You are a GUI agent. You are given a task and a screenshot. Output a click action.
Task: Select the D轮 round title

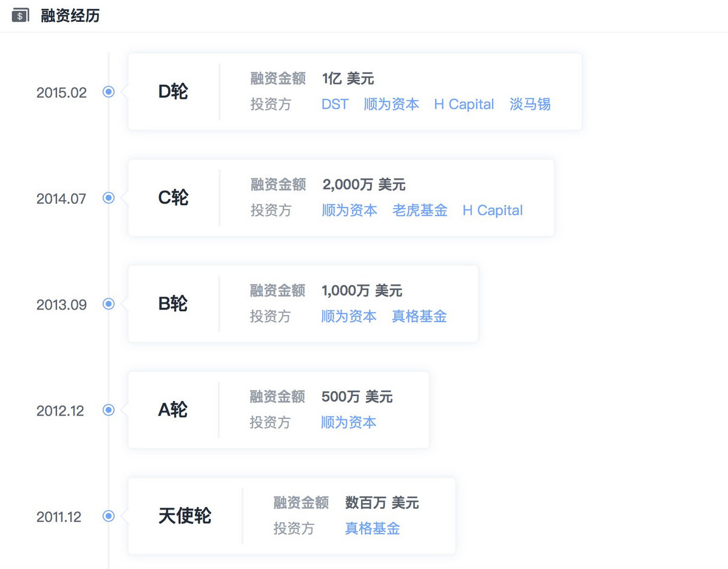[173, 92]
